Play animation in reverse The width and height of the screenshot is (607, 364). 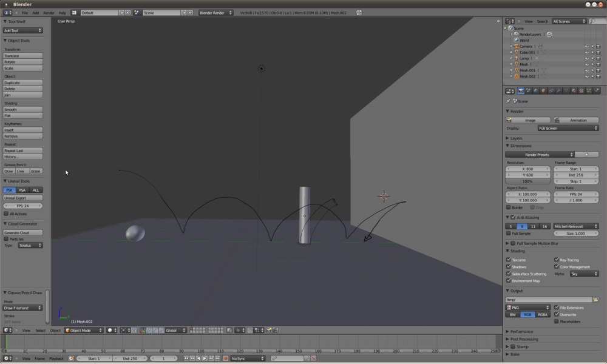click(x=198, y=359)
